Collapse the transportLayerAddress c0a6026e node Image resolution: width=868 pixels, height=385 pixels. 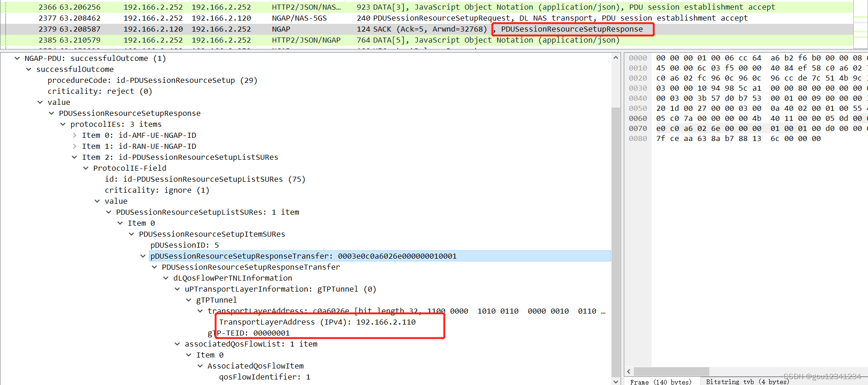200,311
